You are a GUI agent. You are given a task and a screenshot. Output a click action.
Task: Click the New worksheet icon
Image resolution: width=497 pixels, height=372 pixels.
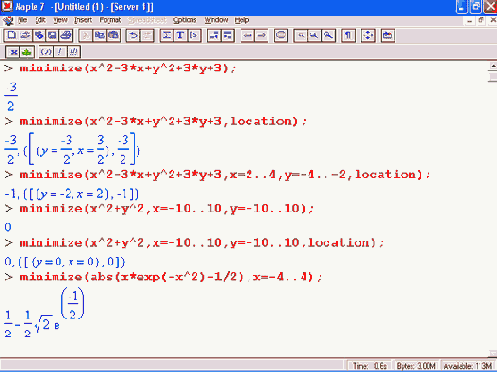click(x=11, y=35)
